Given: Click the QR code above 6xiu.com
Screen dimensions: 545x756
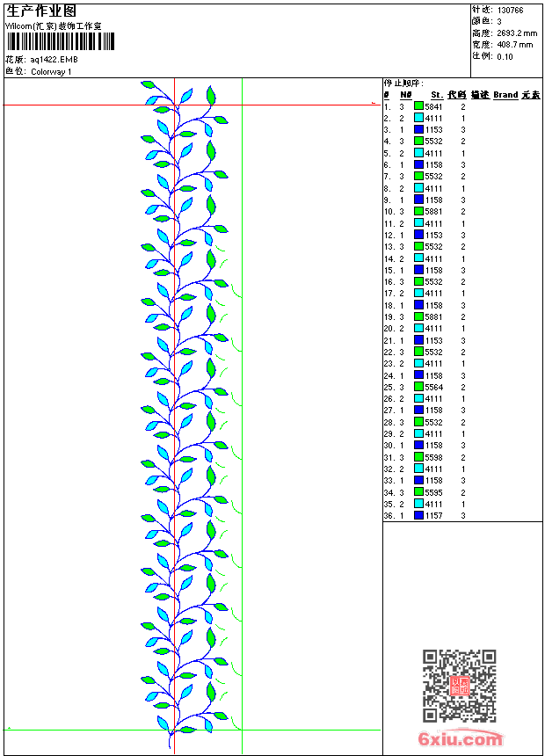Looking at the screenshot, I should click(459, 686).
